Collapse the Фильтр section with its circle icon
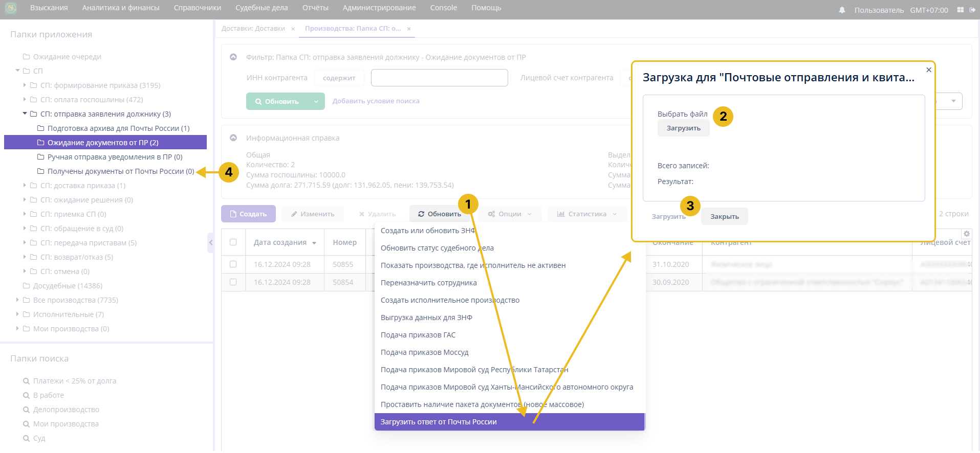 (x=233, y=57)
